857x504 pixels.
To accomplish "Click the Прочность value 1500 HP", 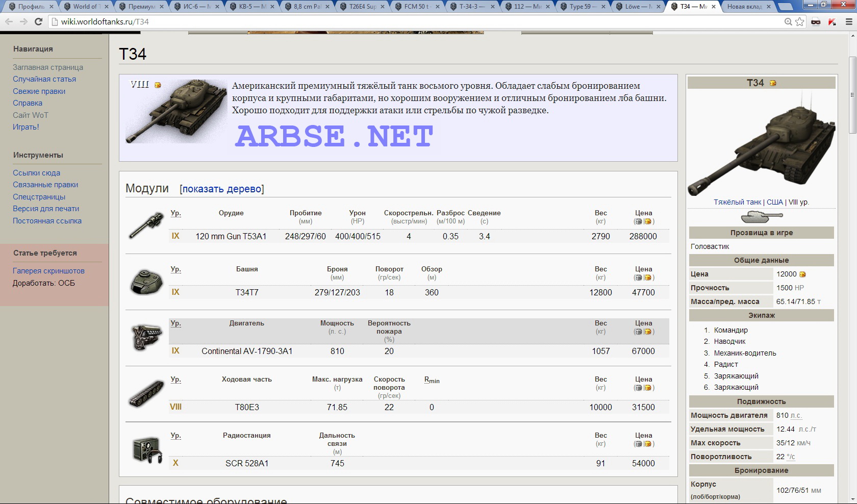I will 790,288.
